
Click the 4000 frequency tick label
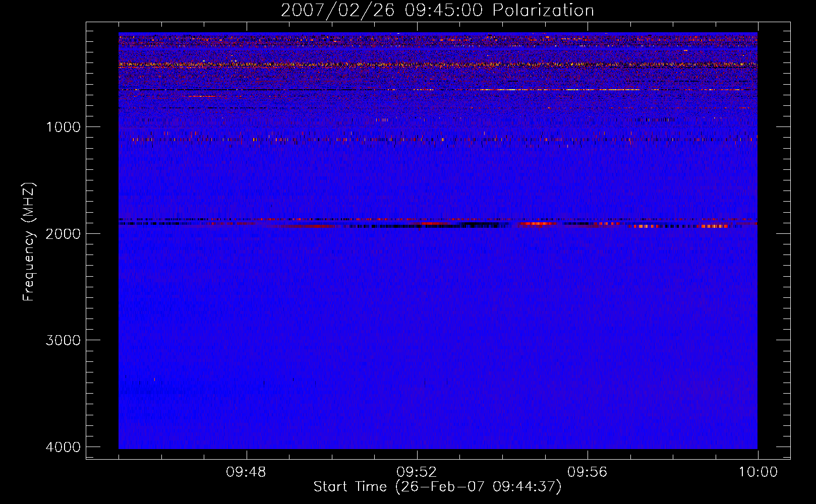64,447
